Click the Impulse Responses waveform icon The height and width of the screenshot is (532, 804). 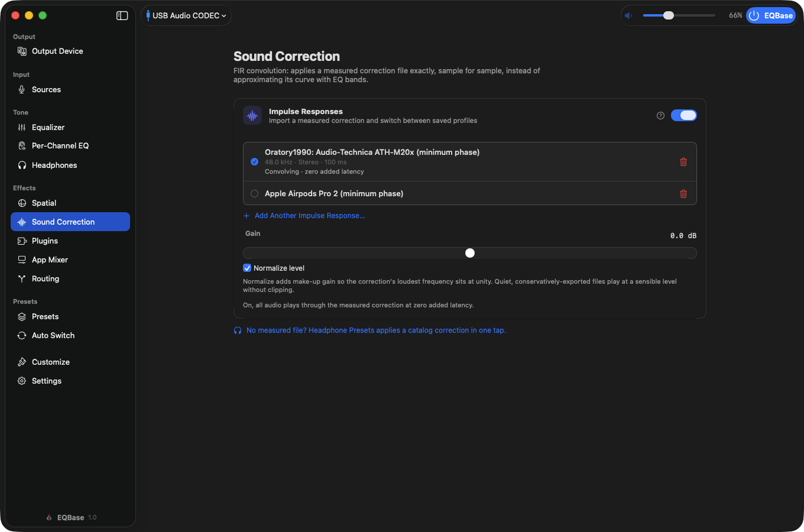(x=252, y=116)
